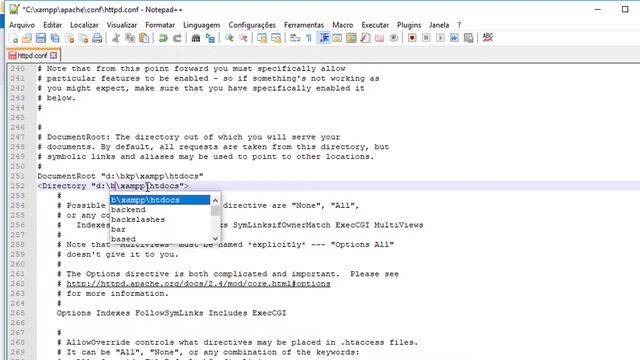
Task: Click the New file toolbar icon
Action: 13,38
